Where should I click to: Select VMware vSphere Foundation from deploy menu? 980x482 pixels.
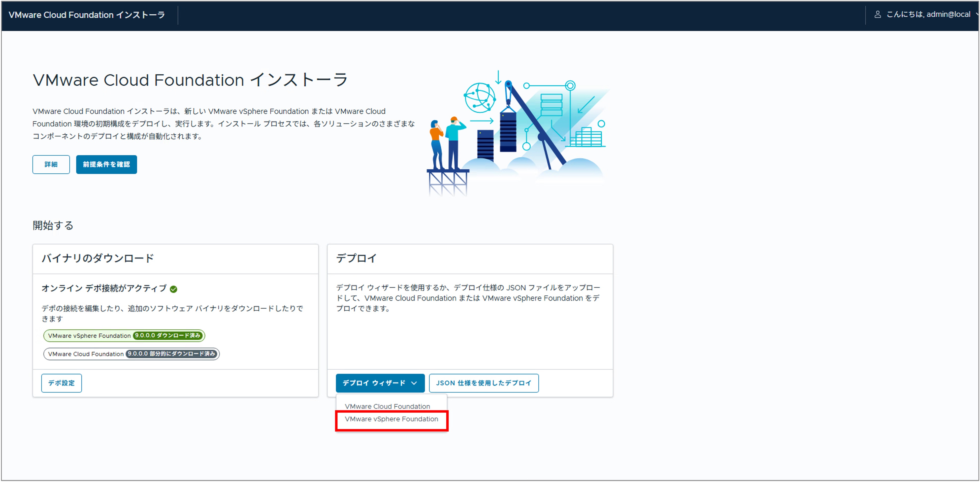pyautogui.click(x=392, y=419)
